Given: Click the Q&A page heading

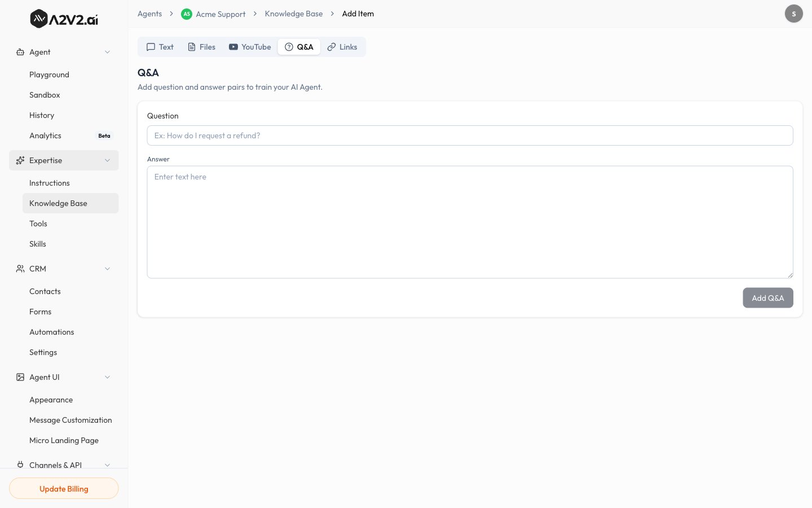Looking at the screenshot, I should tap(148, 73).
